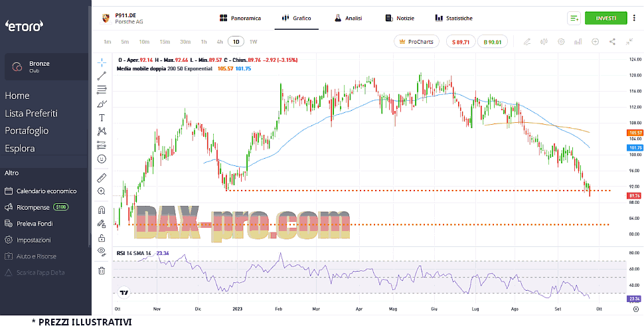
Task: Select the 30m timeframe
Action: (x=185, y=41)
